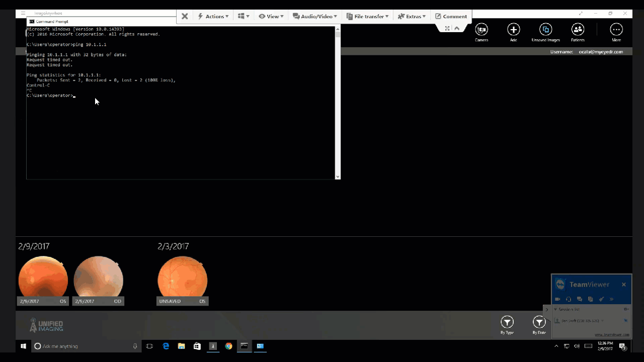Open the Camera capture icon
The height and width of the screenshot is (362, 644).
click(x=481, y=30)
